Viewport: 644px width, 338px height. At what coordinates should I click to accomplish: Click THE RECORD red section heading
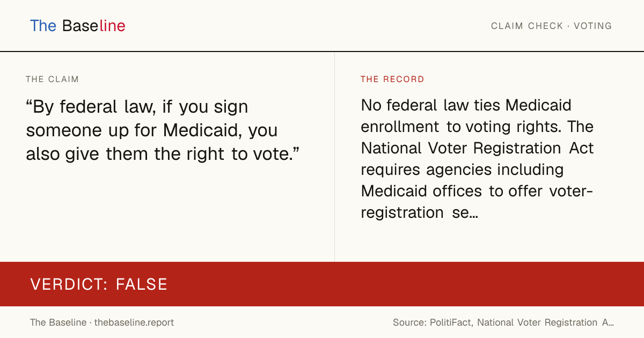[392, 79]
